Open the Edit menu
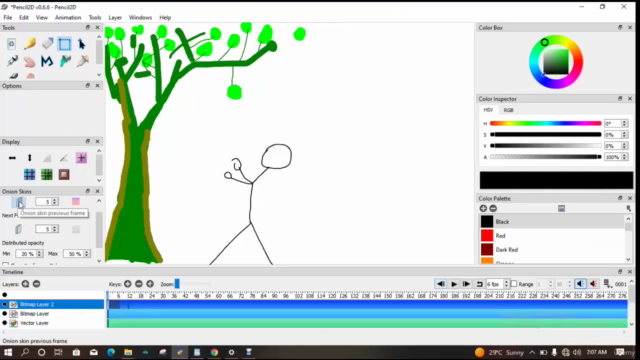The width and height of the screenshot is (640, 360). pos(24,18)
